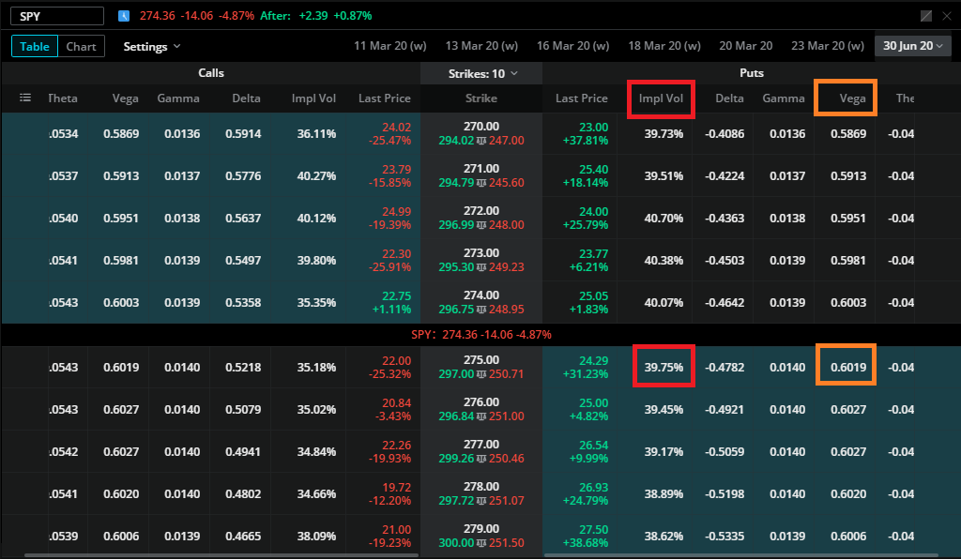Open the Settings dropdown
Viewport: 961px width, 560px height.
click(151, 47)
